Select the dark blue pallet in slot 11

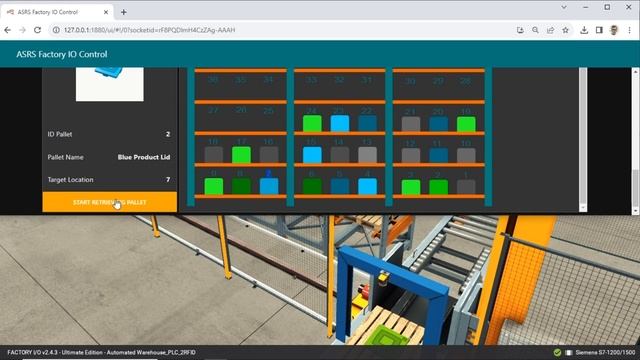click(x=438, y=155)
